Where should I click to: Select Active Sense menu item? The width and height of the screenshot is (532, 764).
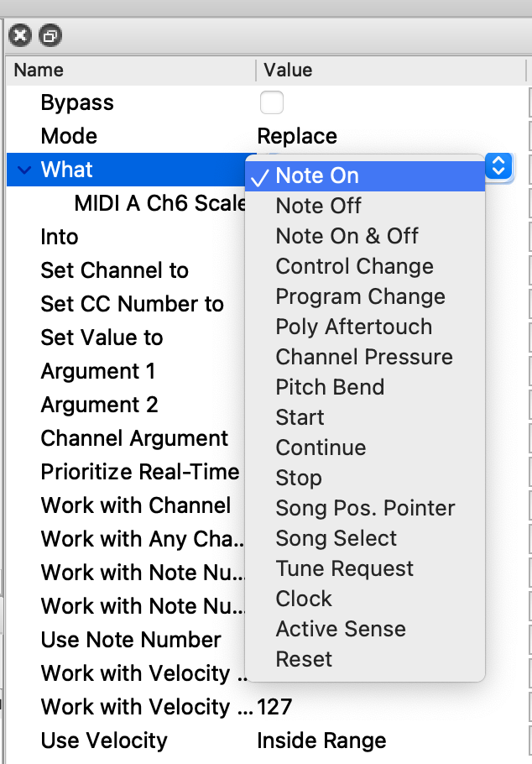pos(340,629)
